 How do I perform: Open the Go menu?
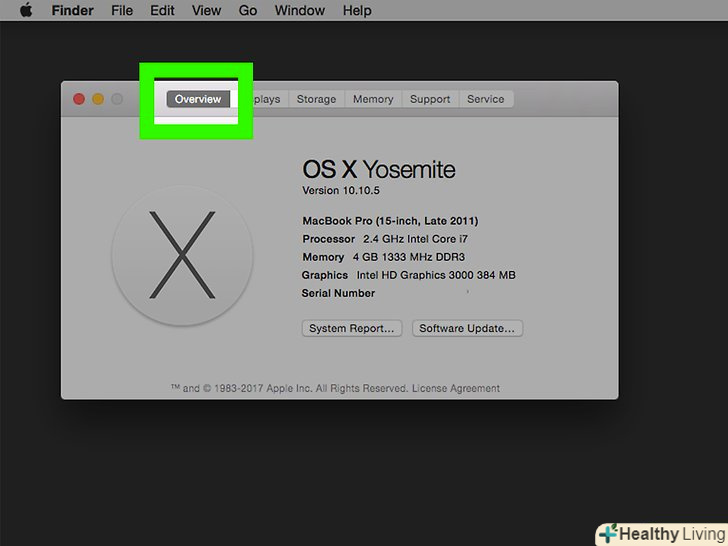247,10
